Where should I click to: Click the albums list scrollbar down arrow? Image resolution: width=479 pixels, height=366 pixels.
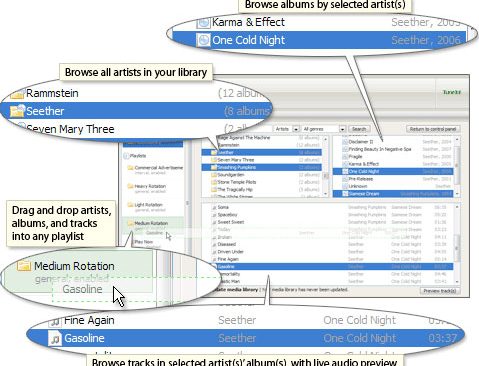pyautogui.click(x=457, y=194)
